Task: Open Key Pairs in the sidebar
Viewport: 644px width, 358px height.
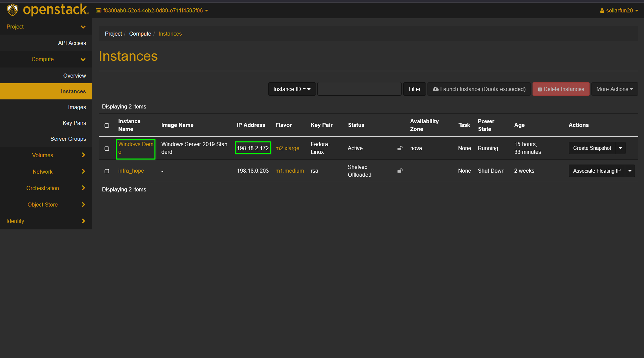Action: (x=74, y=123)
